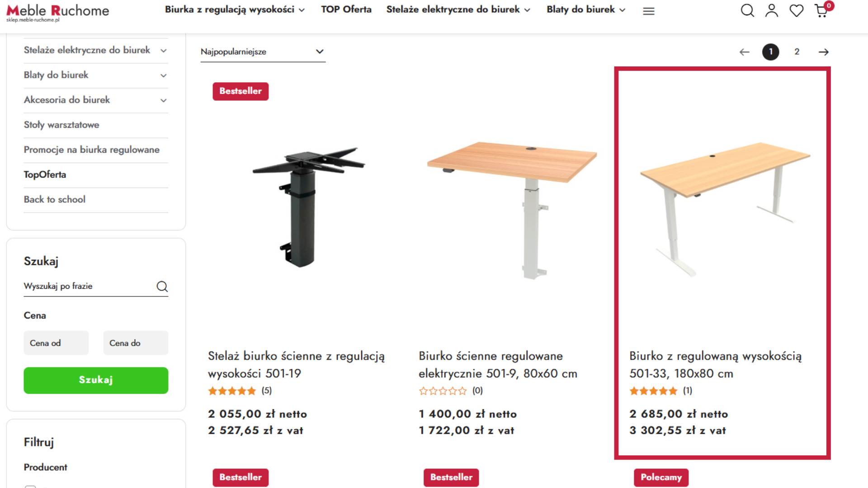Open the search magnifier icon in header
868x488 pixels.
point(747,10)
